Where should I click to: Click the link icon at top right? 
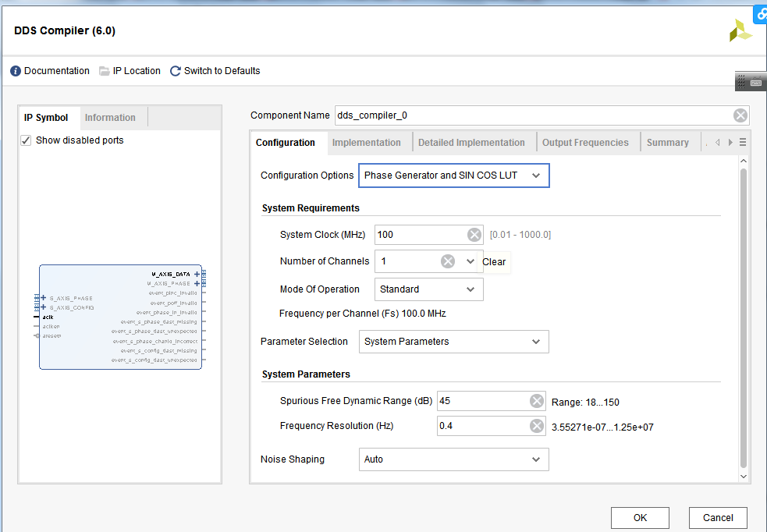point(761,14)
